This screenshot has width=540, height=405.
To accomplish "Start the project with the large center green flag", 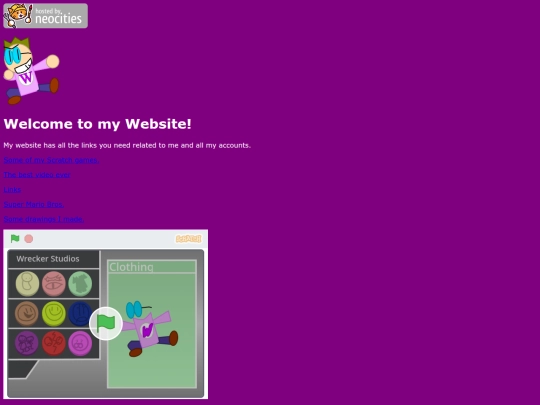I will point(106,324).
